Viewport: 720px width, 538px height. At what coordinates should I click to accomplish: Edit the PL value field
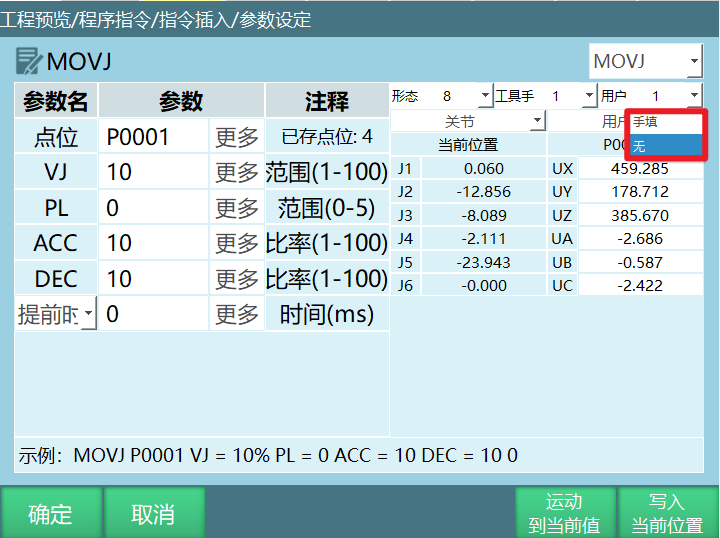pos(154,207)
